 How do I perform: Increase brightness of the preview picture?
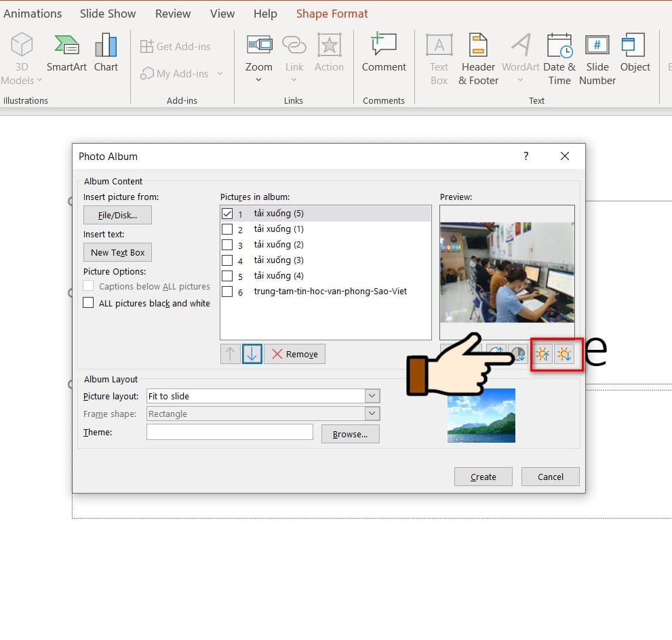(x=542, y=354)
